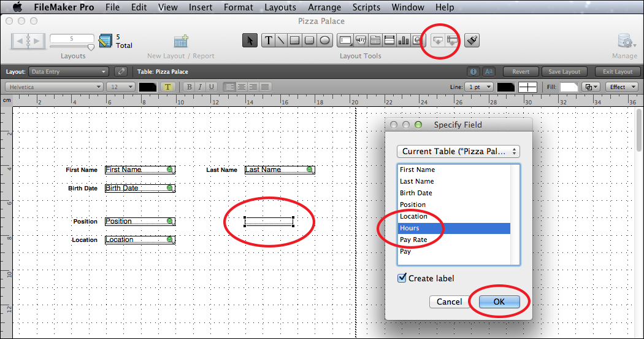Toggle the formatting bar Aa icon
This screenshot has height=339, width=644.
coord(488,72)
